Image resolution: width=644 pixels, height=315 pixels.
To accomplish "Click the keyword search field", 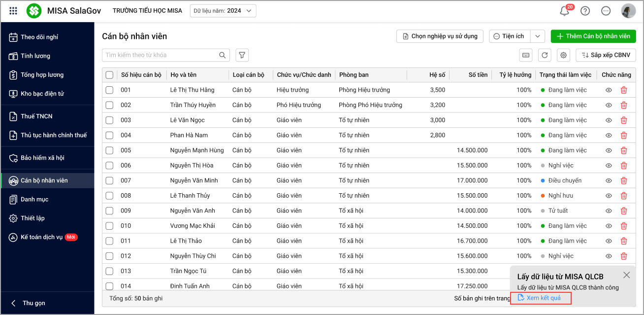I will tap(160, 55).
